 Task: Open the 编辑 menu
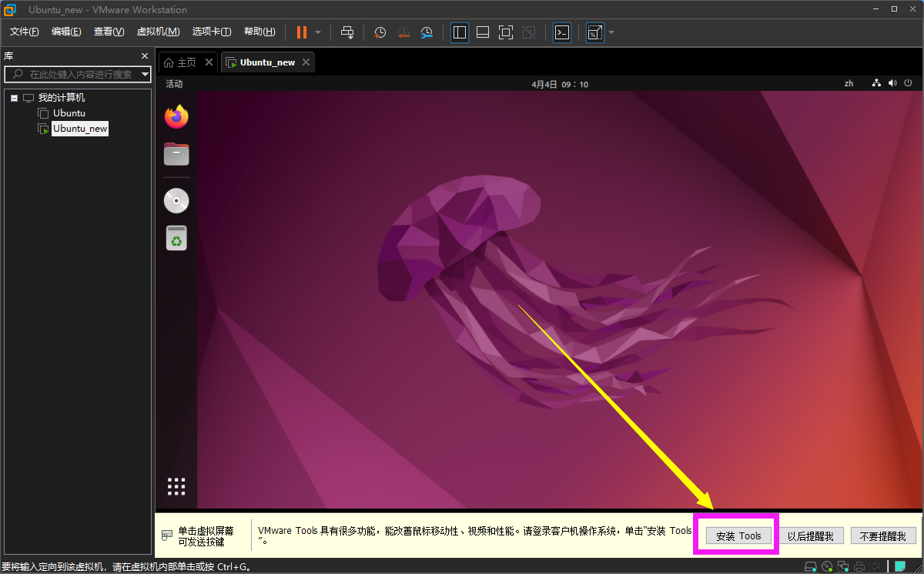66,32
